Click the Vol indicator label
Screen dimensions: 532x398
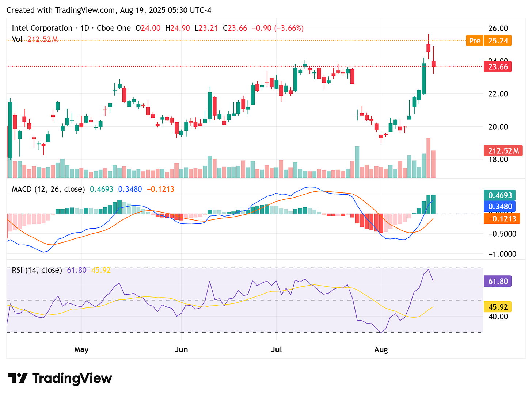coord(17,39)
